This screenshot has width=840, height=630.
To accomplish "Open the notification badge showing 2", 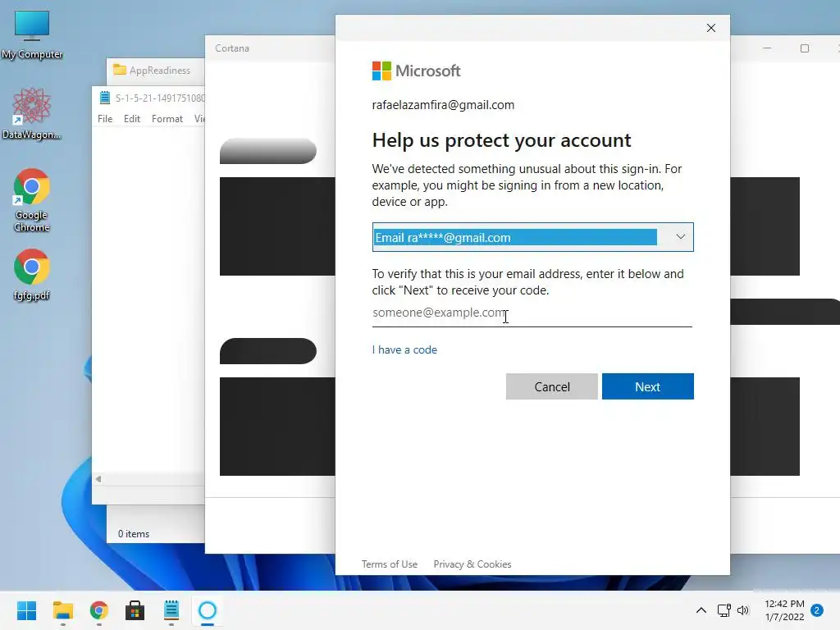I will [818, 610].
